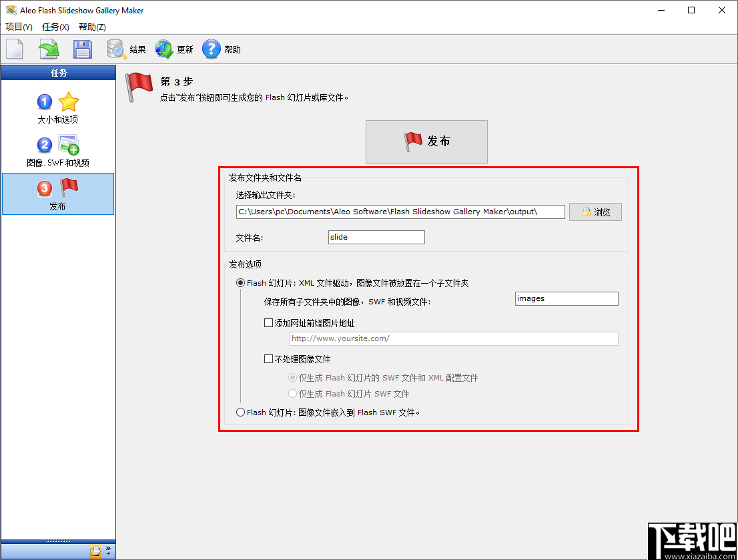Close the Aleo Flash Slideshow Gallery Maker window
Image resolution: width=738 pixels, height=560 pixels.
721,11
